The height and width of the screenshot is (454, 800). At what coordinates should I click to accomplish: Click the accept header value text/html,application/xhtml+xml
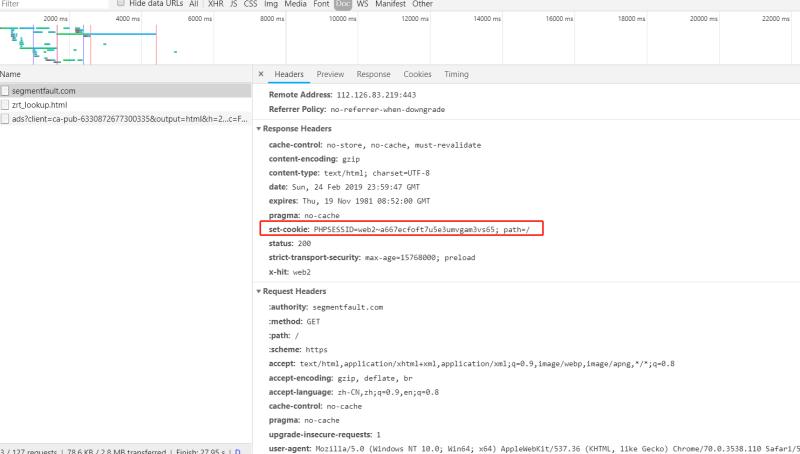(x=487, y=364)
